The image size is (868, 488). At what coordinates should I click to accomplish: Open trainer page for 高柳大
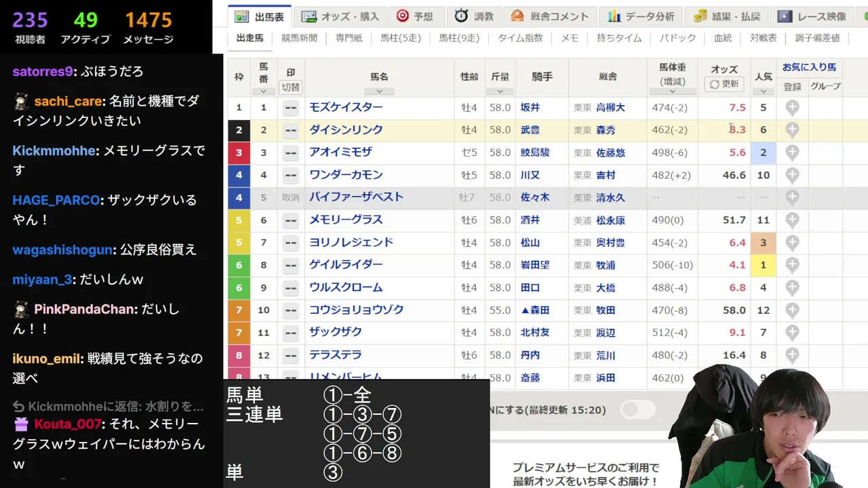[x=610, y=108]
